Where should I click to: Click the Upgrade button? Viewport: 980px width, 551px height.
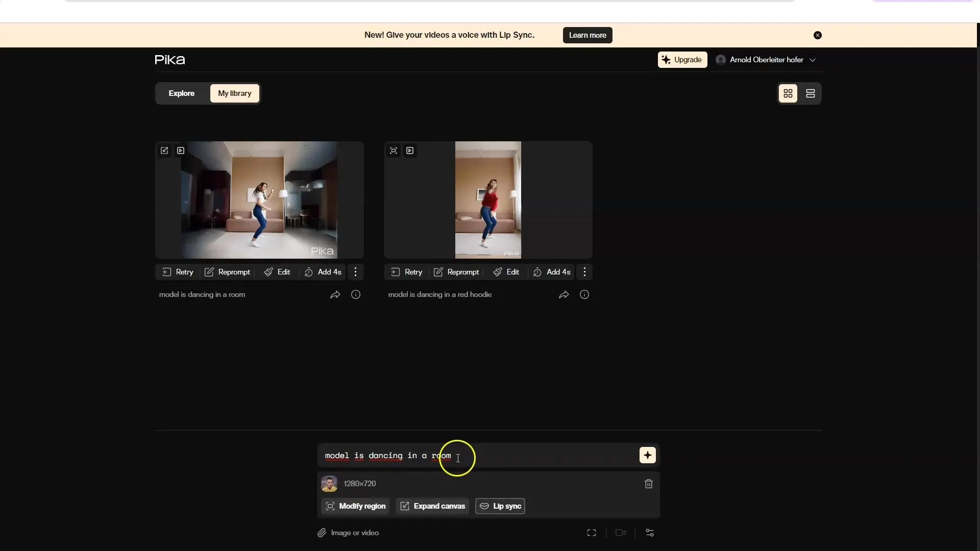[x=682, y=60]
